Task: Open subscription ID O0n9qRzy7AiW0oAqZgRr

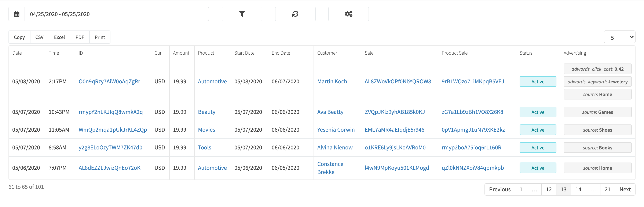Action: tap(109, 81)
